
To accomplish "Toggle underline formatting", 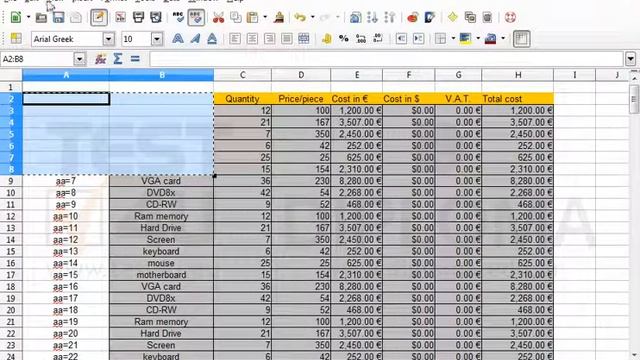I will (x=212, y=39).
